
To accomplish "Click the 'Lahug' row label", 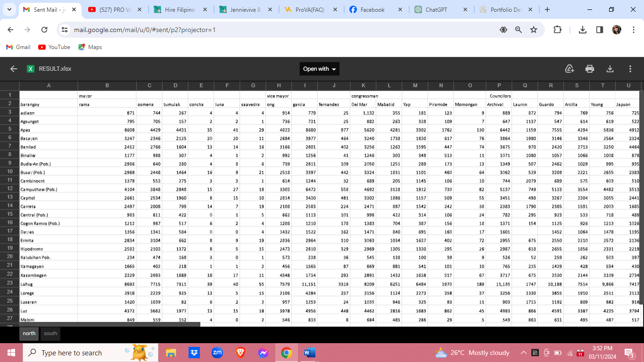I will coord(49,284).
